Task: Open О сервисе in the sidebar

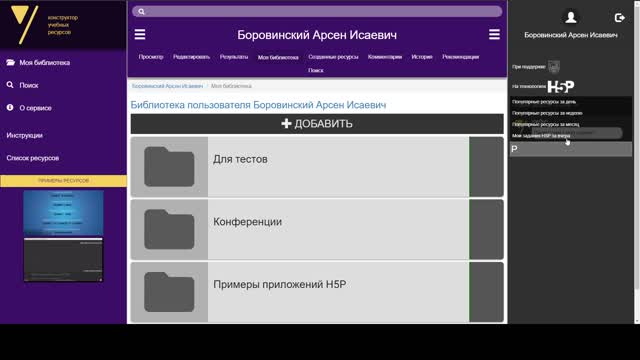Action: 36,108
